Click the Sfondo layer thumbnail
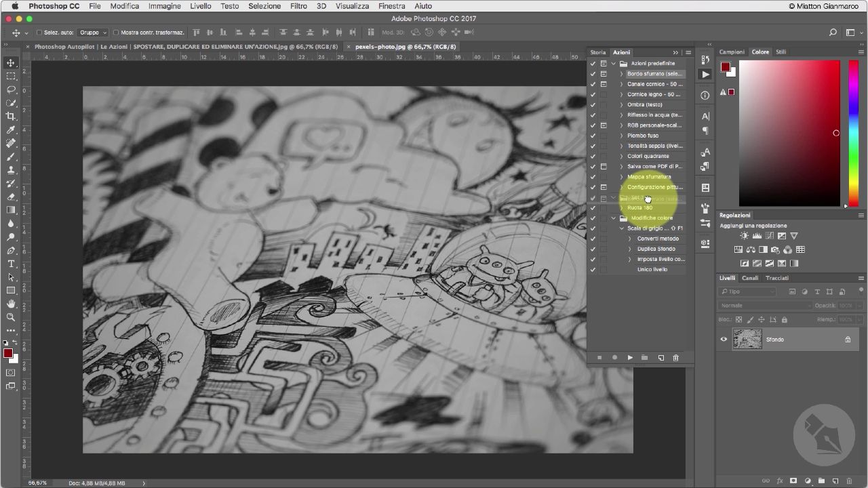The image size is (868, 488). point(747,339)
